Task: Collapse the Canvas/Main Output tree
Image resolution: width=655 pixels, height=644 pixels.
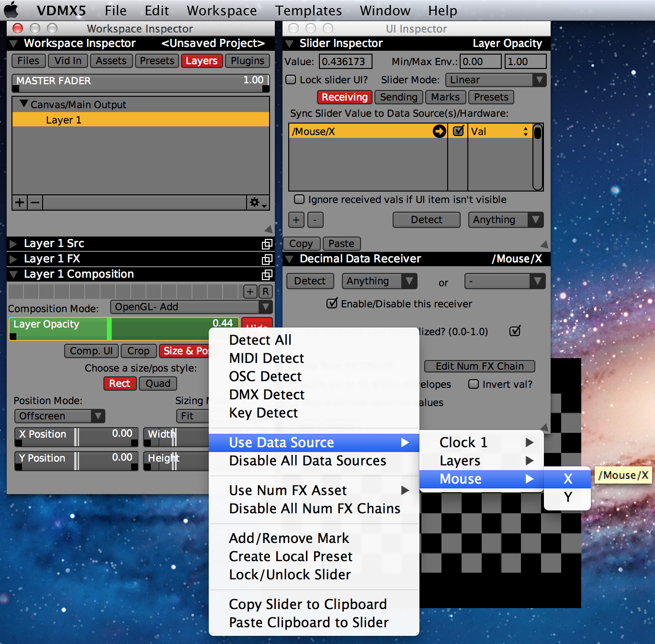Action: (23, 103)
